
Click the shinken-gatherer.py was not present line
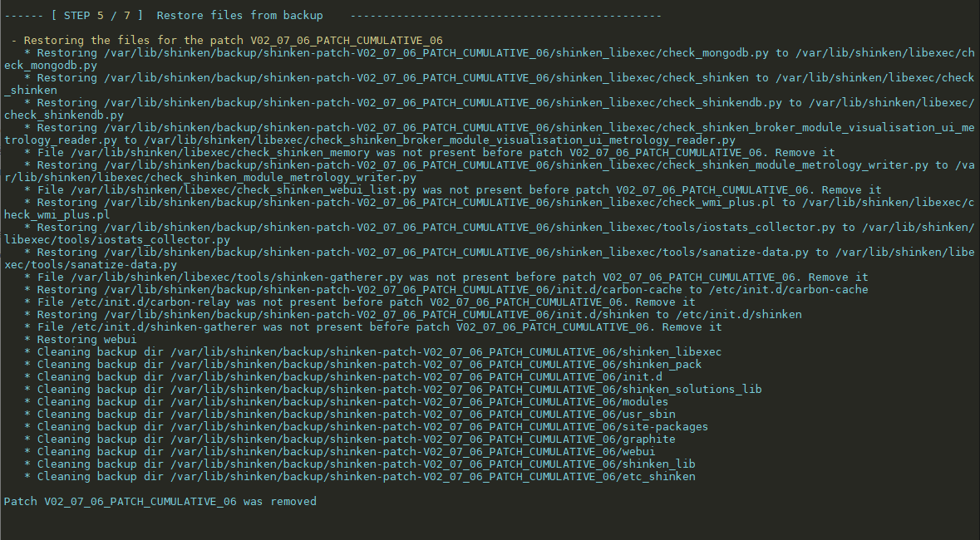pos(446,277)
